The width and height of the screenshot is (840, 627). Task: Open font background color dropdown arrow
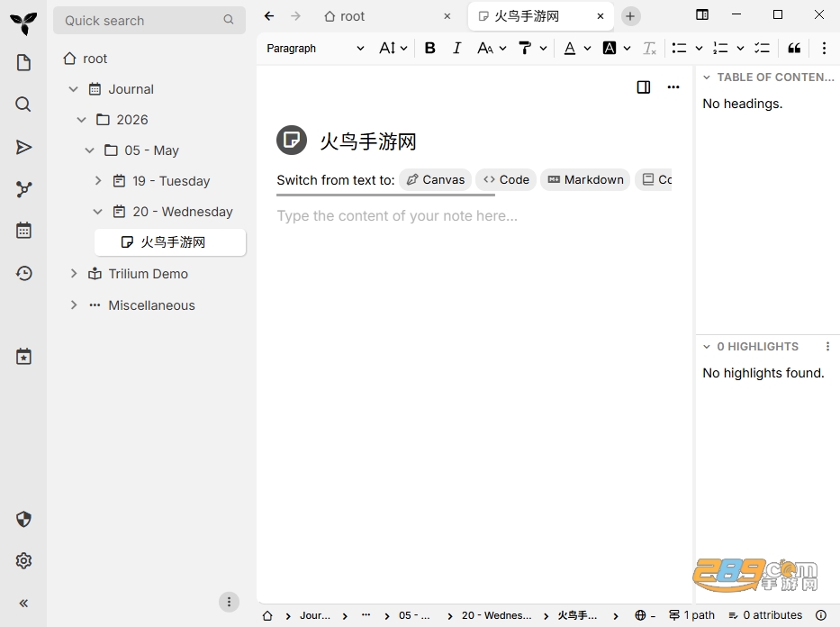point(627,49)
